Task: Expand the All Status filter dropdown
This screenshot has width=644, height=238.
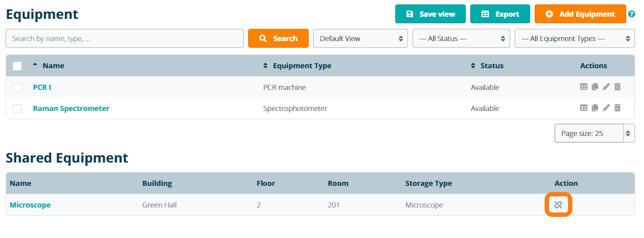Action: 460,39
